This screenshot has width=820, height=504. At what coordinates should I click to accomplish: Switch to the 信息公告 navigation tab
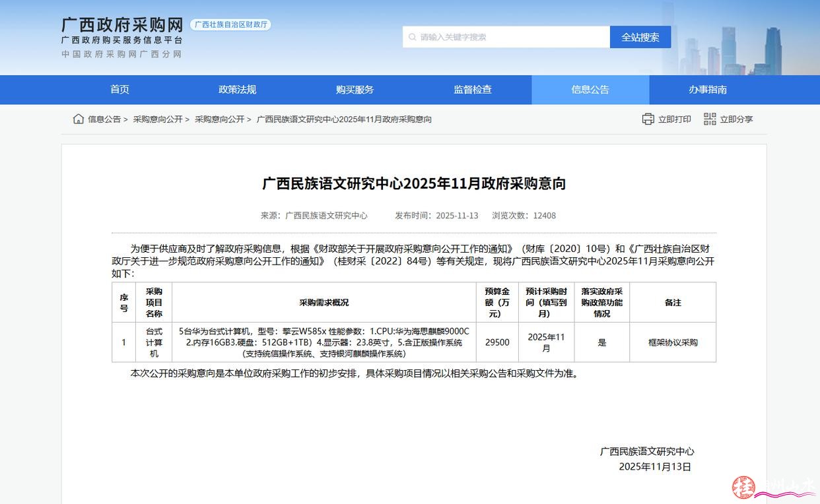[x=590, y=90]
